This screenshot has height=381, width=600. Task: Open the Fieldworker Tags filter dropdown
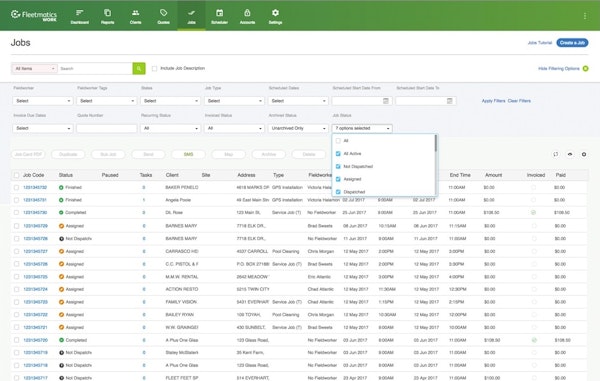tap(106, 101)
